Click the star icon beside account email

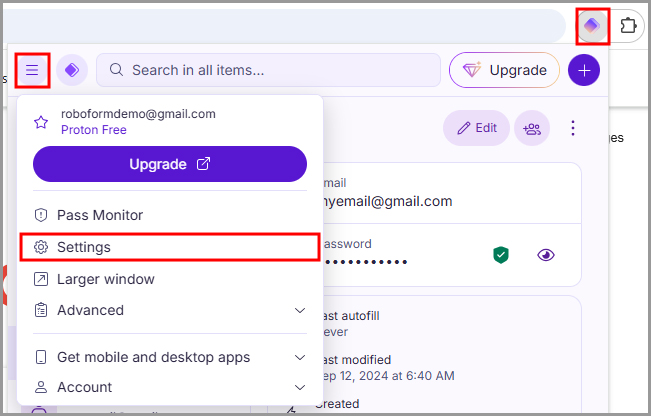tap(41, 122)
